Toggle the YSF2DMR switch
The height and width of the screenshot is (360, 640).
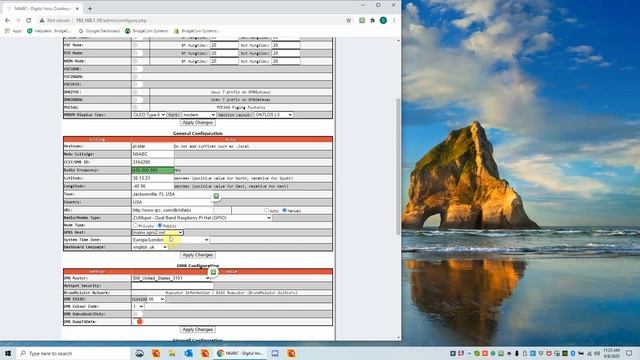tap(138, 69)
